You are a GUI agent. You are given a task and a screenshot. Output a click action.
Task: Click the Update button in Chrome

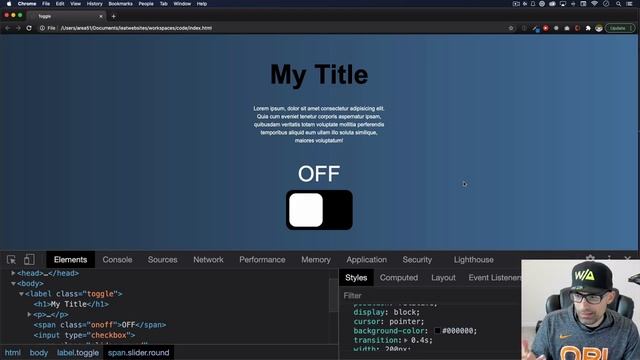620,28
